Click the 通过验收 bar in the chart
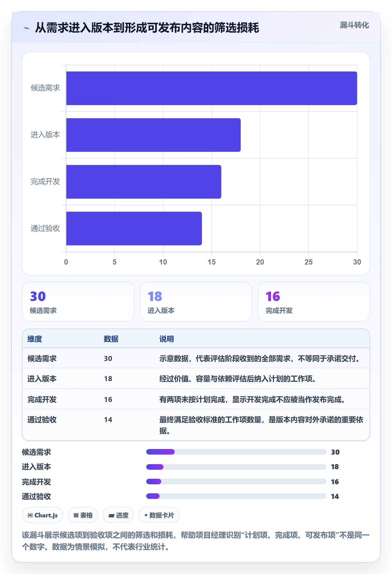392x574 pixels. click(134, 228)
